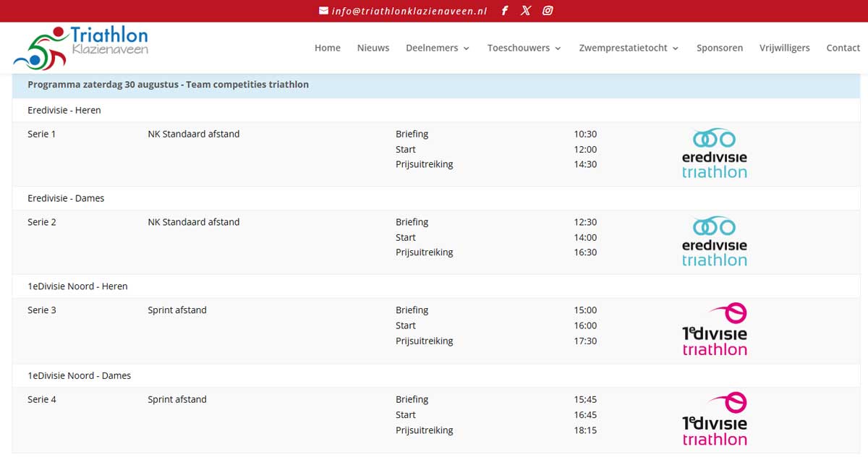Open the Instagram icon

548,10
